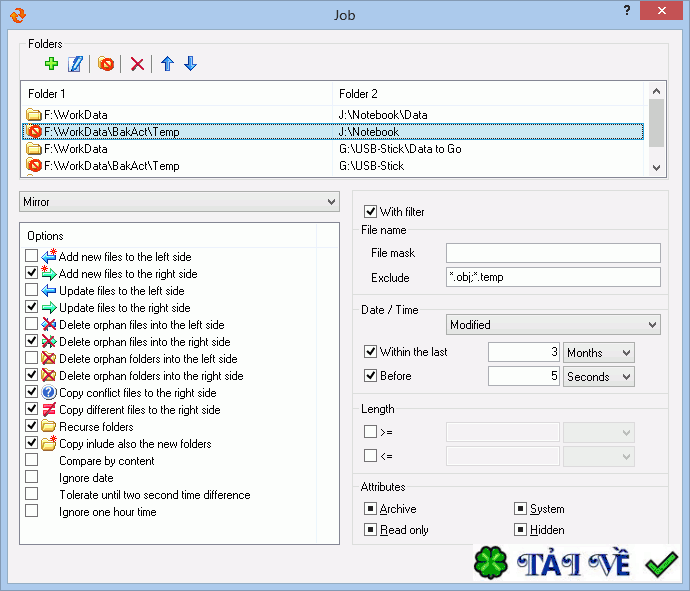
Task: Click into the File mask input field
Action: point(553,253)
